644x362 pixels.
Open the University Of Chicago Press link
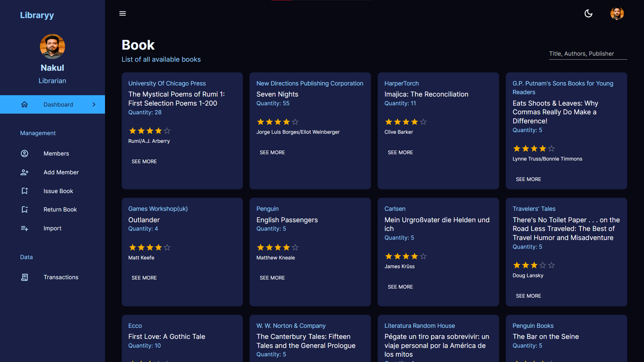tap(167, 83)
